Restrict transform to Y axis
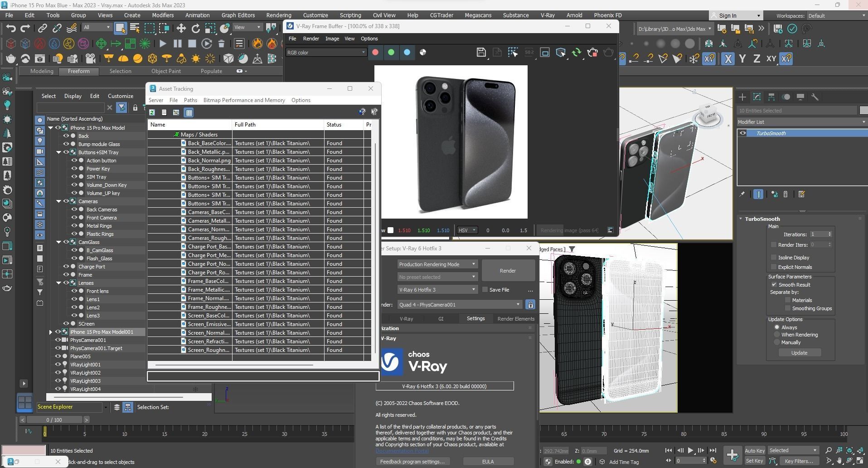The image size is (868, 468). [742, 59]
